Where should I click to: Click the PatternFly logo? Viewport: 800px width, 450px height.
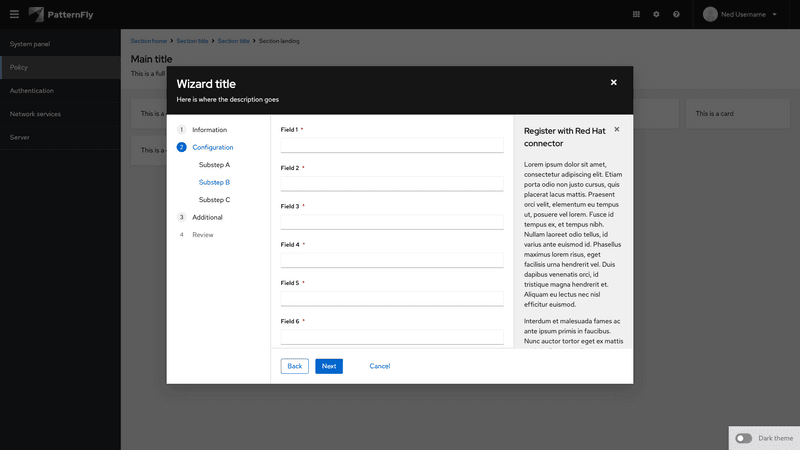(x=61, y=14)
